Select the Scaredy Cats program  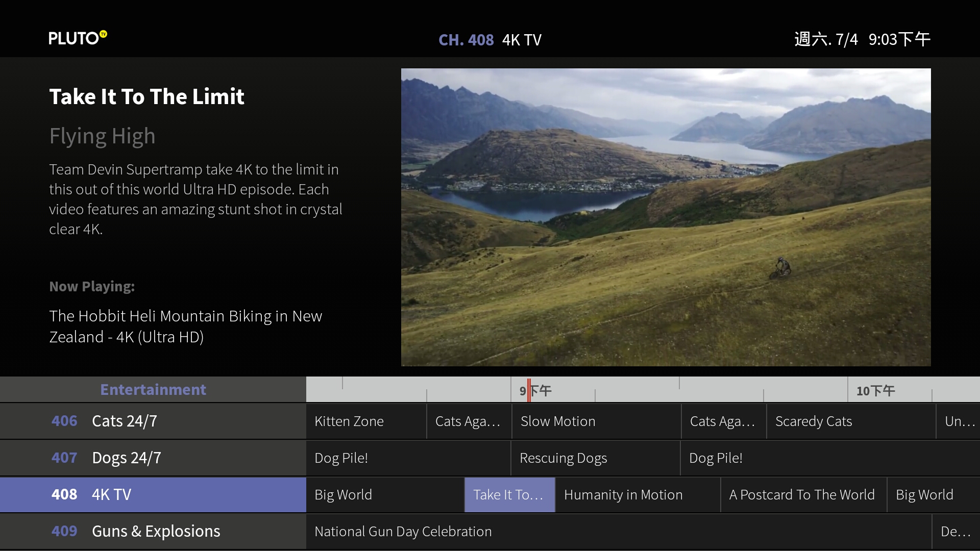[x=851, y=421]
